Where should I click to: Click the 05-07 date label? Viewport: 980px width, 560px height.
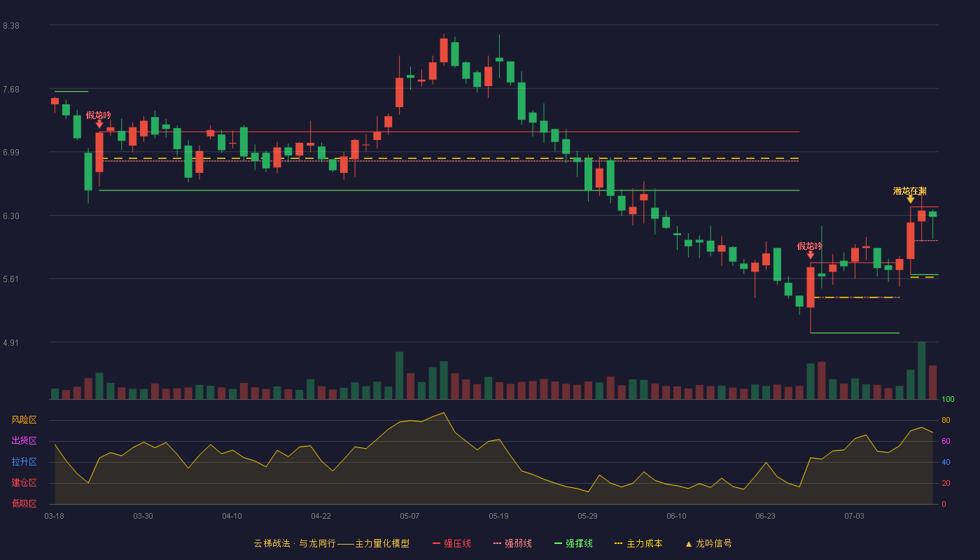409,516
